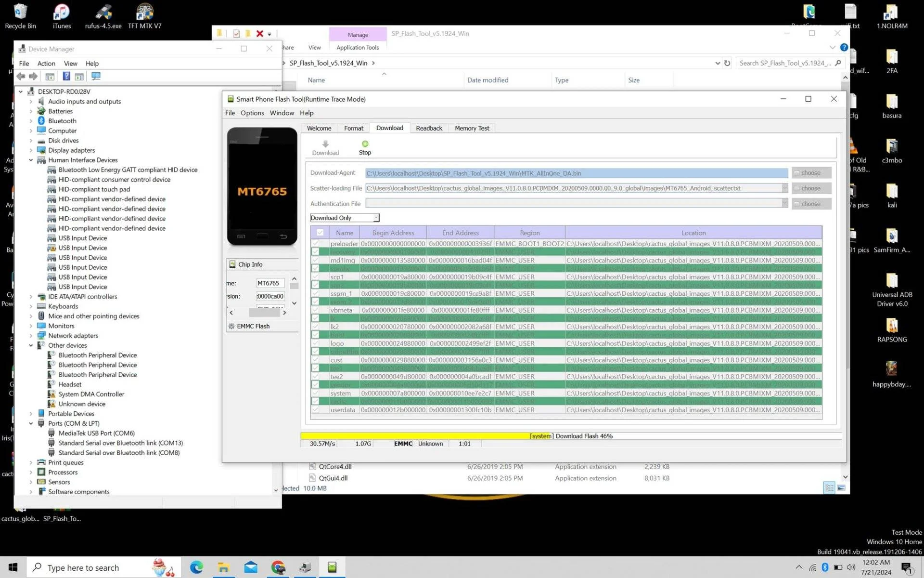Click the volume icon in the system tray

[x=851, y=567]
